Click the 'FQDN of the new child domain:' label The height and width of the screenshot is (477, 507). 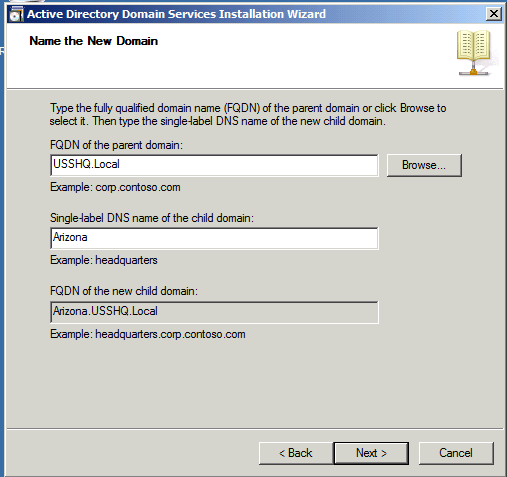124,291
